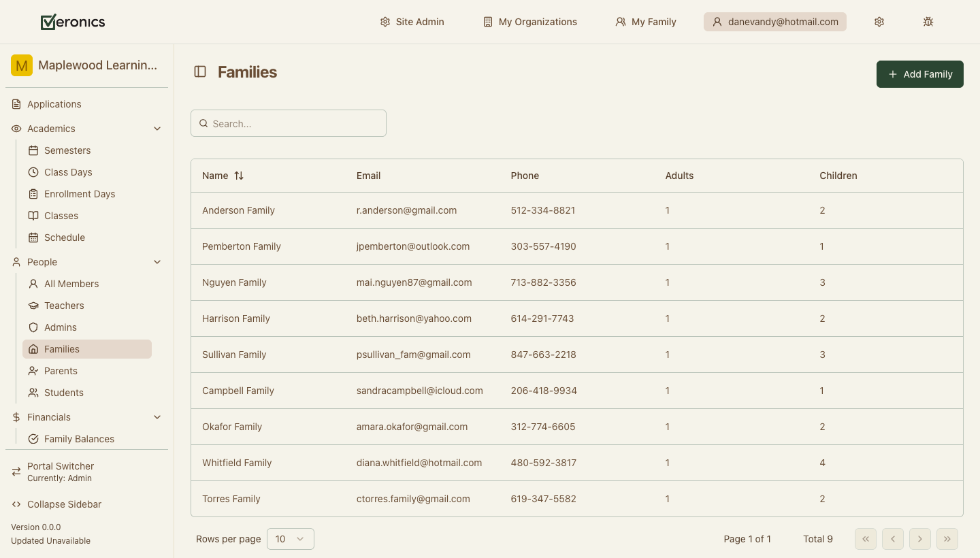Click the Parents user-check icon
This screenshot has width=980, height=558.
[33, 371]
